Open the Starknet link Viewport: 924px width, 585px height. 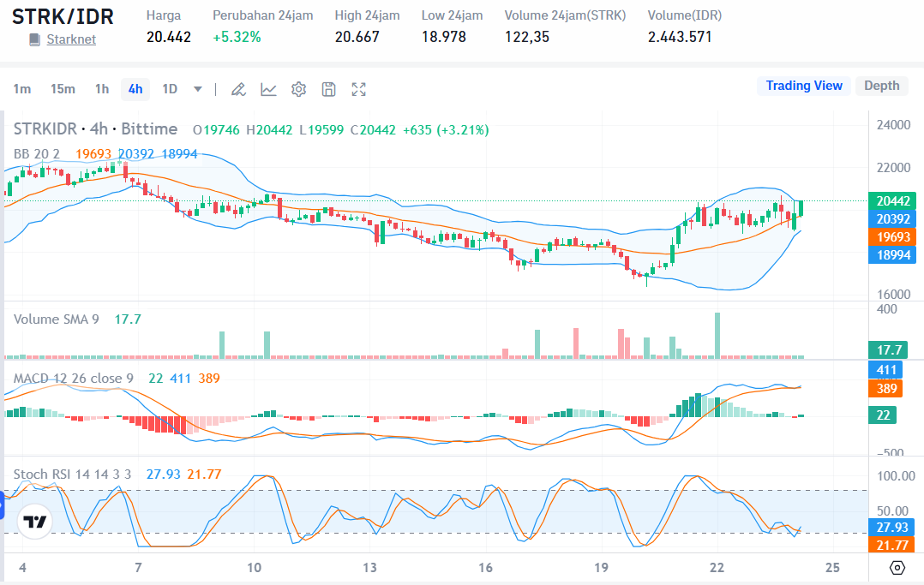71,39
